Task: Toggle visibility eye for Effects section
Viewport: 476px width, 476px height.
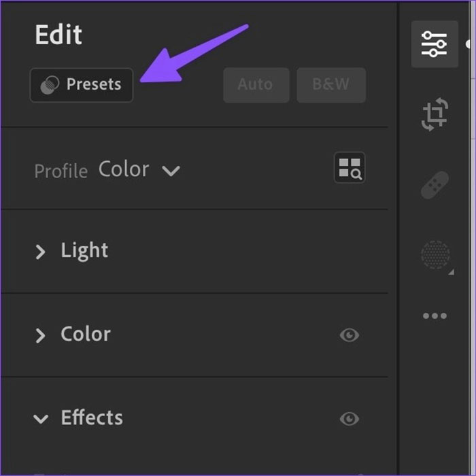Action: click(350, 418)
